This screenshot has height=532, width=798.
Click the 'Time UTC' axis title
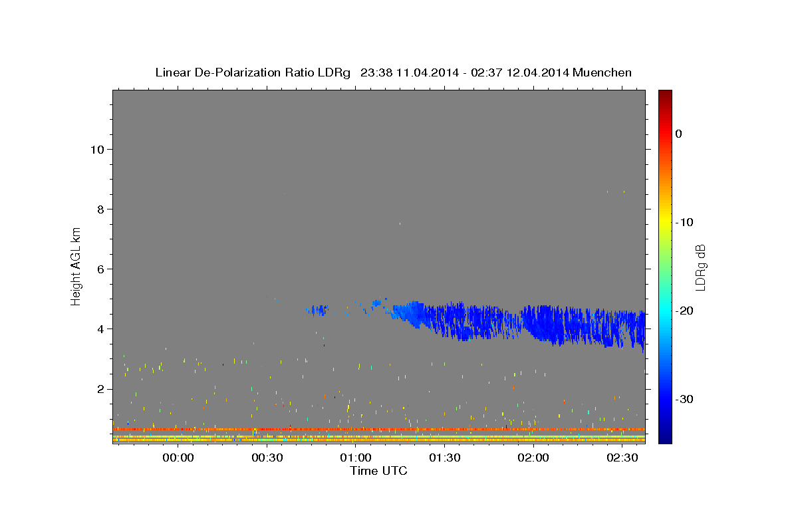[x=378, y=471]
